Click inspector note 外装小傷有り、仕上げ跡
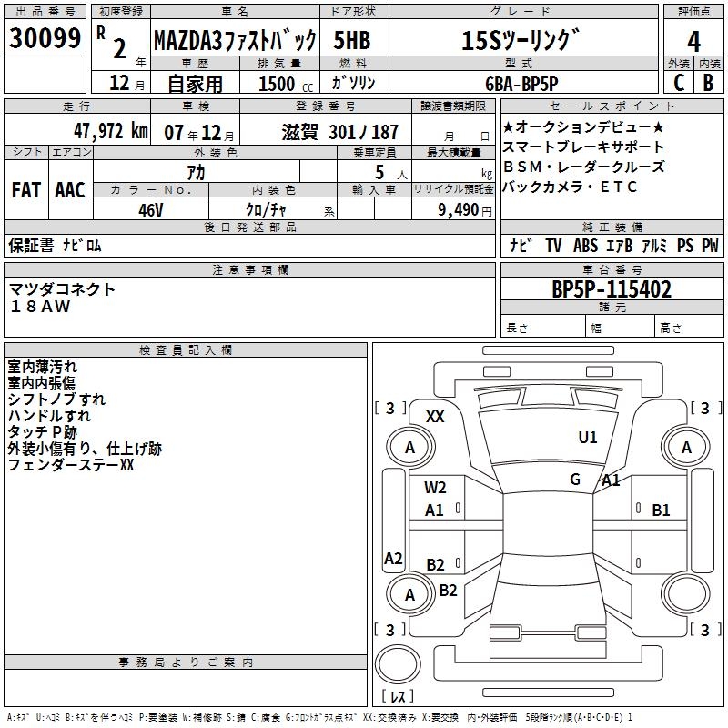Image resolution: width=728 pixels, height=728 pixels. click(85, 449)
